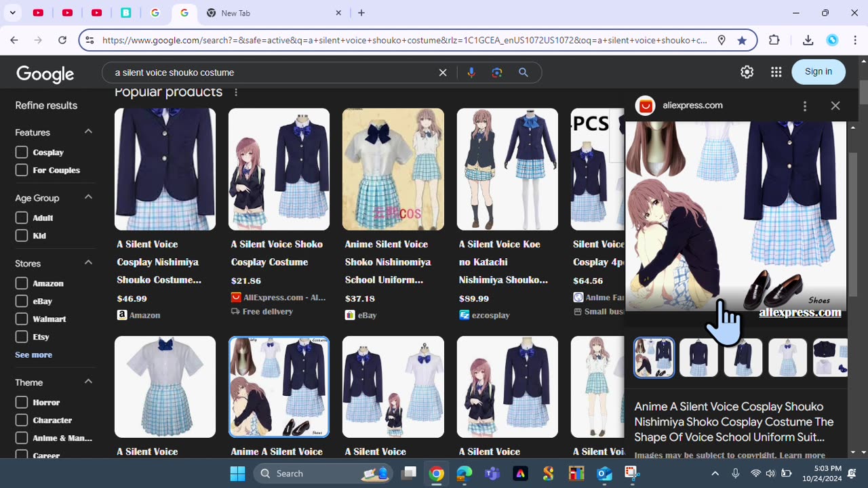Close the New Tab tab
The width and height of the screenshot is (868, 488).
(x=338, y=13)
